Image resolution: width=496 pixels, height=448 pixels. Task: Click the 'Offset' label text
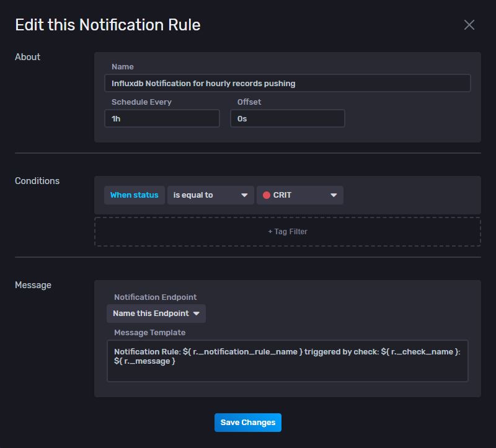[x=249, y=102]
